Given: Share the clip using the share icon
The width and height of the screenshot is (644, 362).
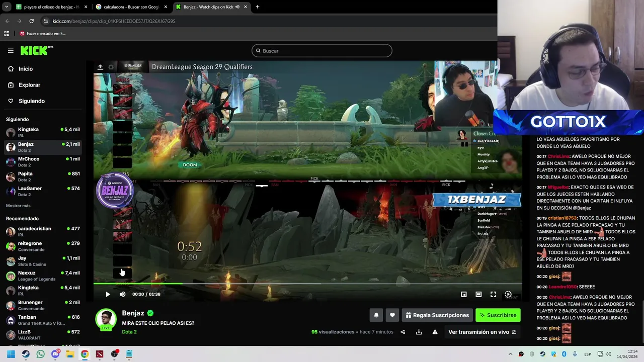Looking at the screenshot, I should point(403,332).
